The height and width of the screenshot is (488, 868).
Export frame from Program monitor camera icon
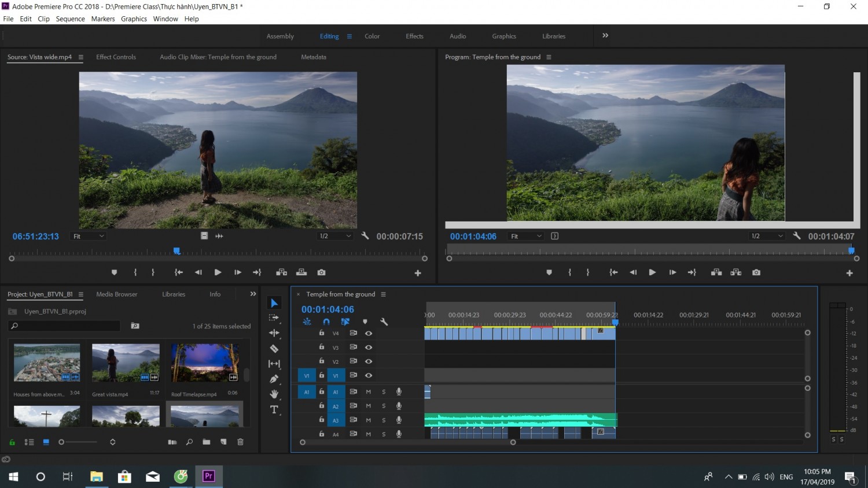pos(756,272)
